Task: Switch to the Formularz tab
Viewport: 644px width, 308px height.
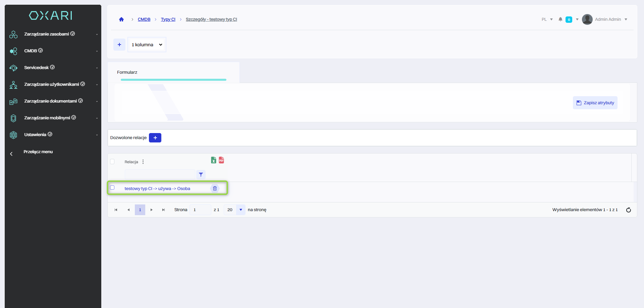Action: coord(127,72)
